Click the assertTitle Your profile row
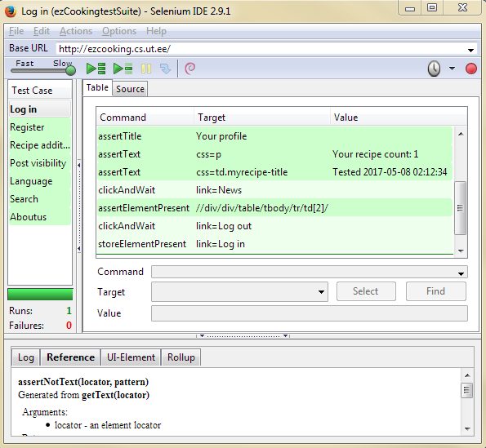The height and width of the screenshot is (448, 486). pos(274,136)
